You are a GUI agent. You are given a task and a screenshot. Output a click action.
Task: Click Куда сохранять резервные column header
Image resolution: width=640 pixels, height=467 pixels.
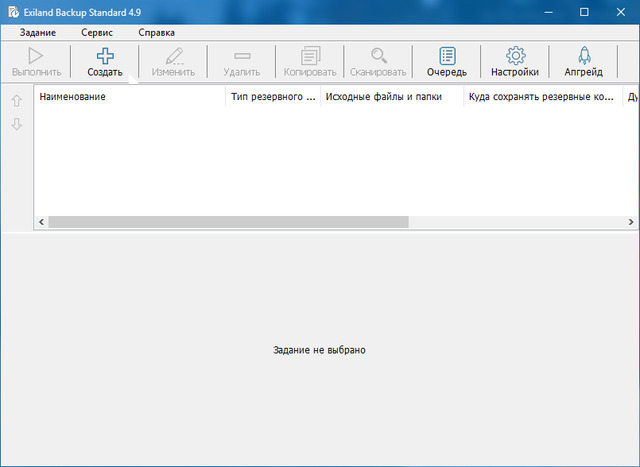pyautogui.click(x=541, y=97)
